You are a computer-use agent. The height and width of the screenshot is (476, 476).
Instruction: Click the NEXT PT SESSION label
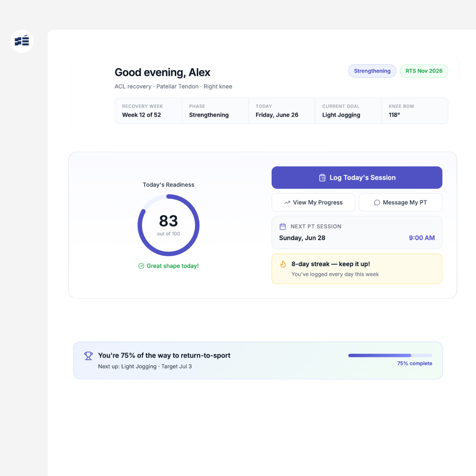point(316,226)
